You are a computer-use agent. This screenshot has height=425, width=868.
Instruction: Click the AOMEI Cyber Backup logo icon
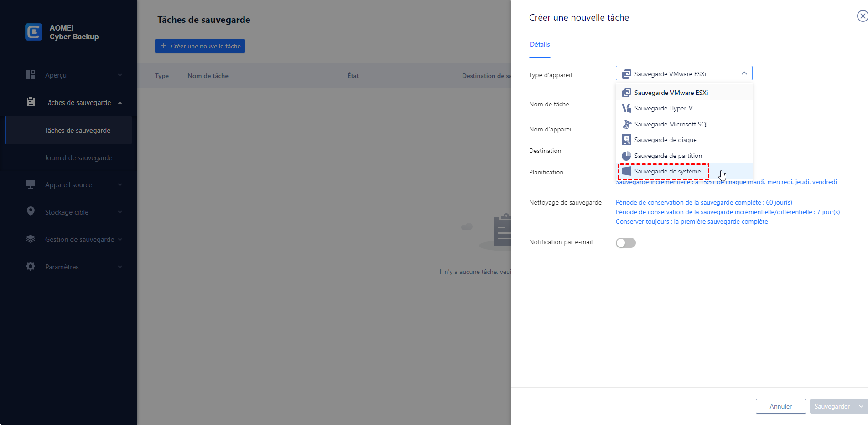tap(34, 32)
